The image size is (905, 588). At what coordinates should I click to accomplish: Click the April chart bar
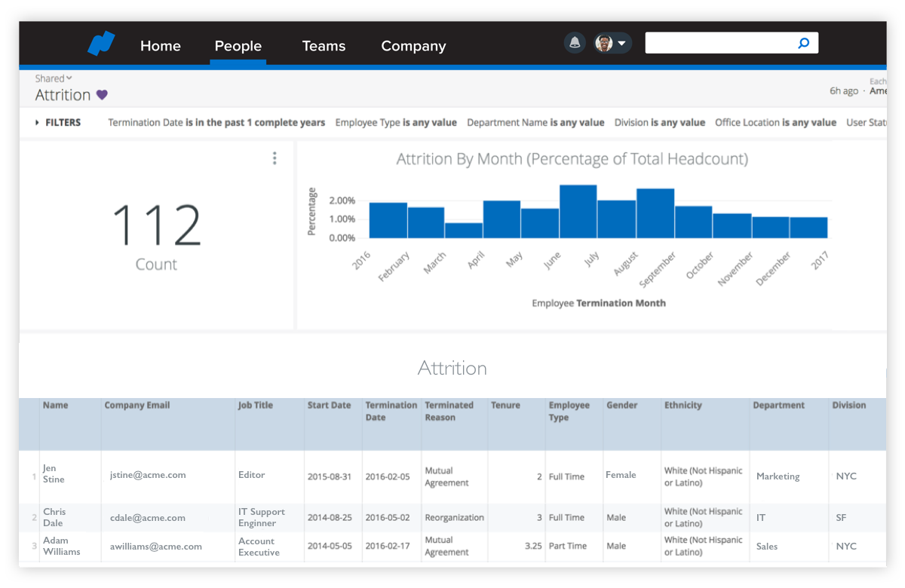tap(464, 231)
